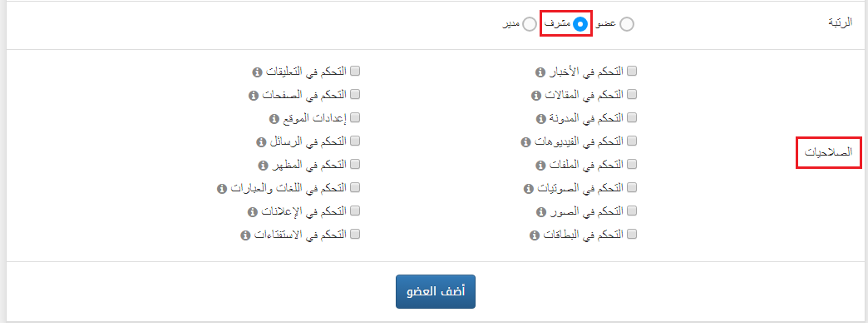
Task: Click info icon beside التحكم في المقالات
Action: pyautogui.click(x=535, y=96)
